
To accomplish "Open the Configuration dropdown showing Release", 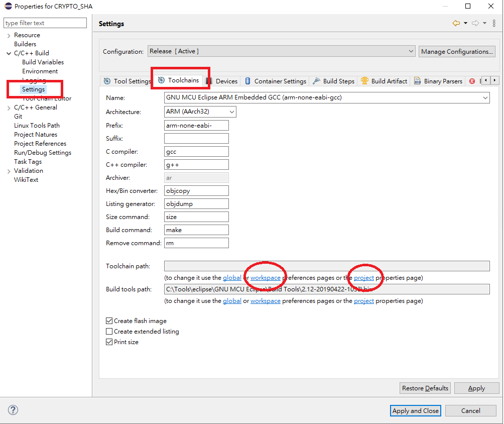I will (411, 51).
